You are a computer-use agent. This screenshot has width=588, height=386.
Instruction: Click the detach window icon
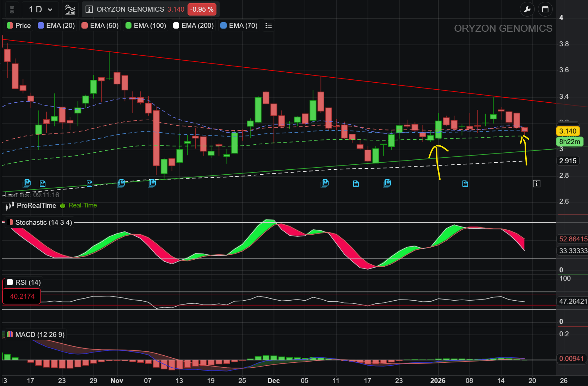[545, 10]
